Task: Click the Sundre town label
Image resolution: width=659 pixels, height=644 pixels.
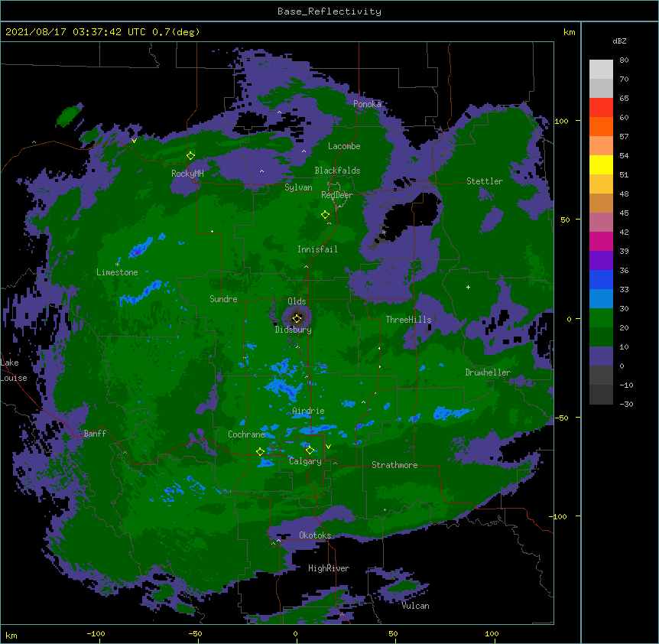Action: [223, 299]
